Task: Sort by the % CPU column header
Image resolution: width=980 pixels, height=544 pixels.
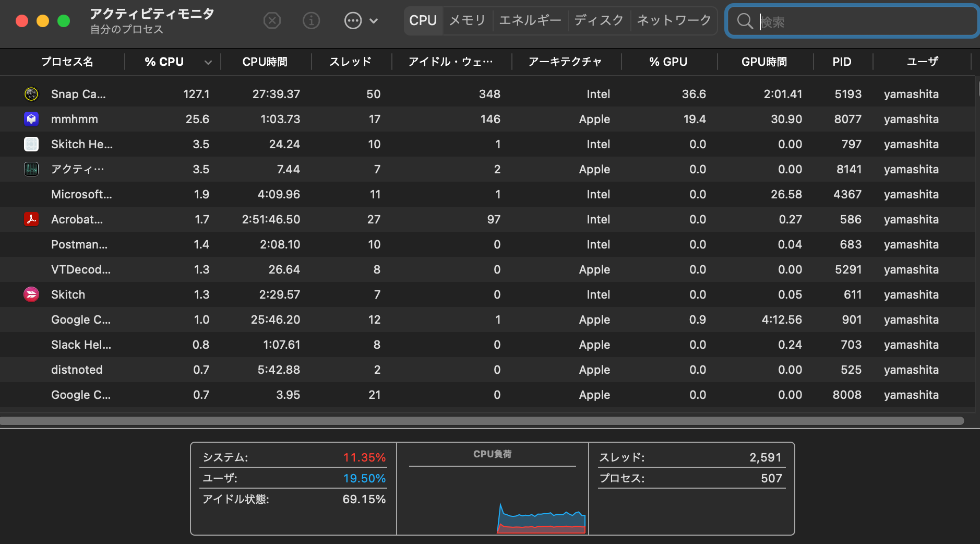Action: pyautogui.click(x=164, y=62)
